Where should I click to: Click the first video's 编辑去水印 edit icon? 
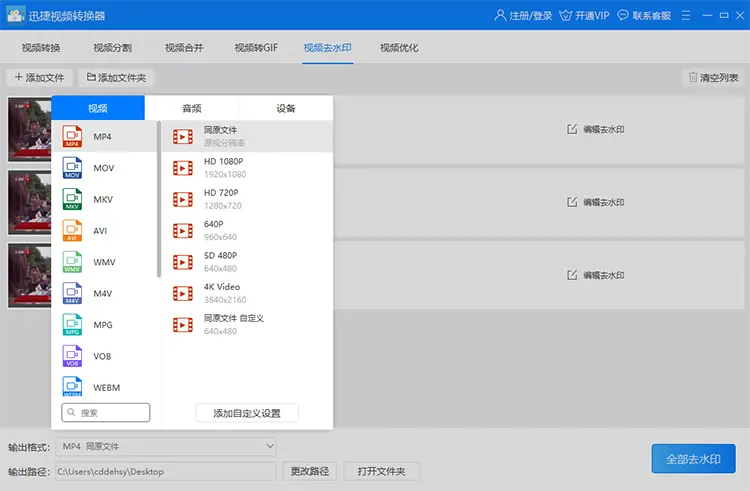pos(572,129)
